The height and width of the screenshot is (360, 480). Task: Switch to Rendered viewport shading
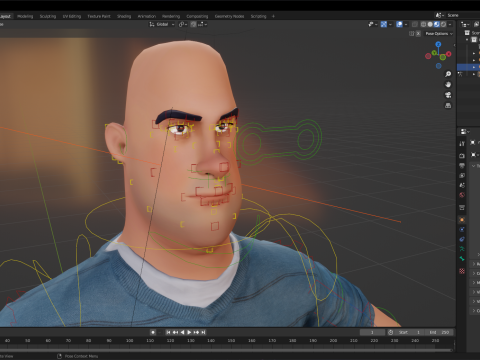point(443,24)
